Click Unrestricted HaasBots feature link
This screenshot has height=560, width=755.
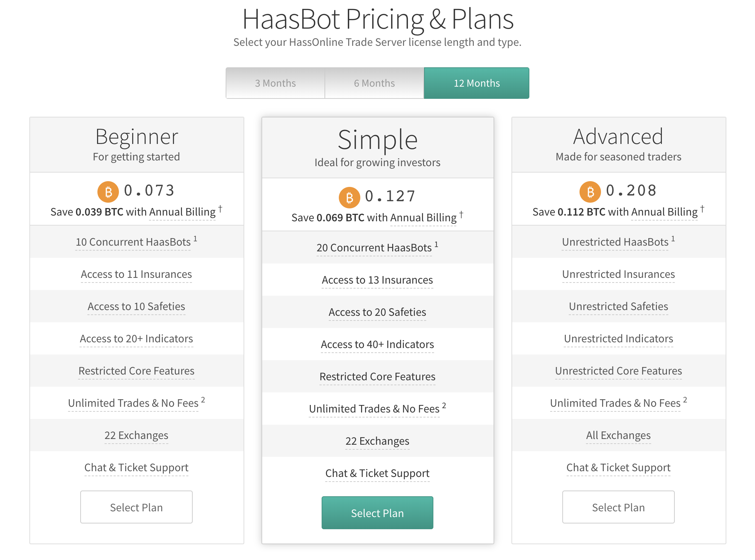pos(615,242)
